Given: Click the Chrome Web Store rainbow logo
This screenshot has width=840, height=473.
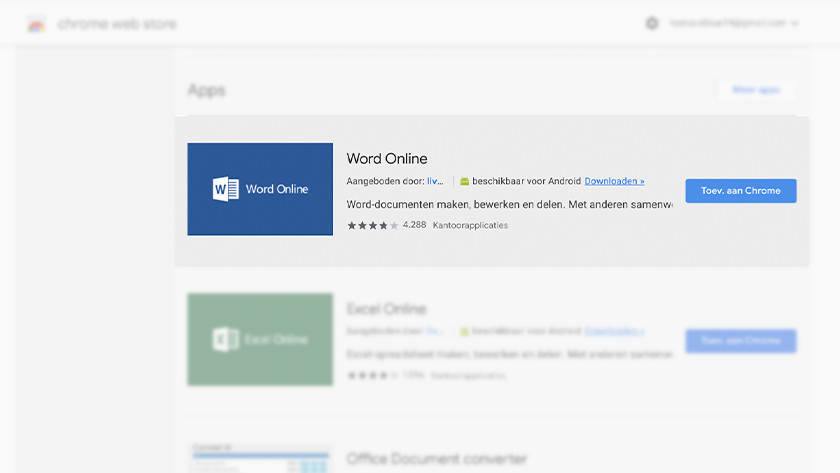Looking at the screenshot, I should [36, 23].
